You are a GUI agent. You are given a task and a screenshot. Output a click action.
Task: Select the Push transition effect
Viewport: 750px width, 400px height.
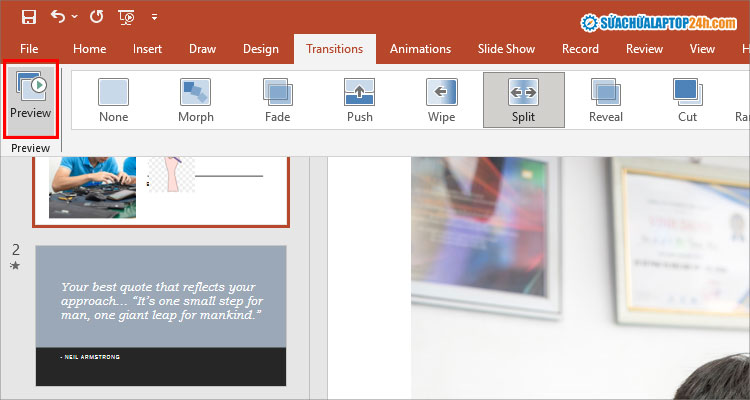pos(359,100)
